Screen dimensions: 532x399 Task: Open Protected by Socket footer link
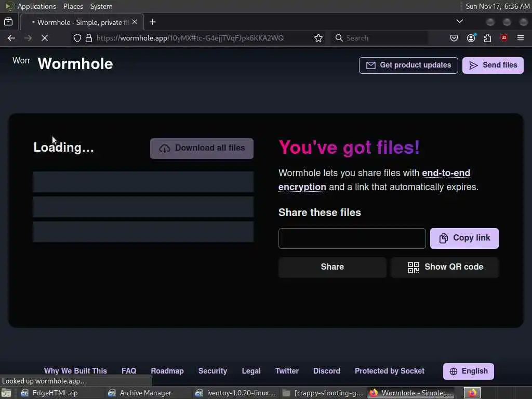pos(390,371)
